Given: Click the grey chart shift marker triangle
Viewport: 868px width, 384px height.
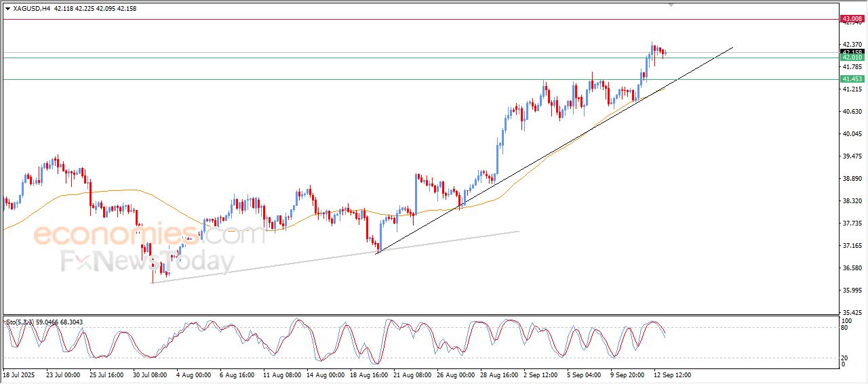Looking at the screenshot, I should pos(671,5).
